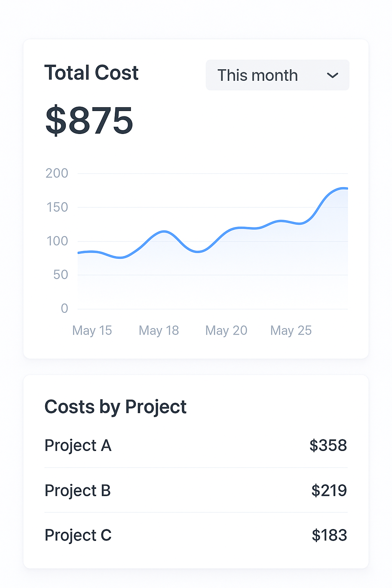
Task: Click the Costs by Project heading
Action: click(x=116, y=407)
